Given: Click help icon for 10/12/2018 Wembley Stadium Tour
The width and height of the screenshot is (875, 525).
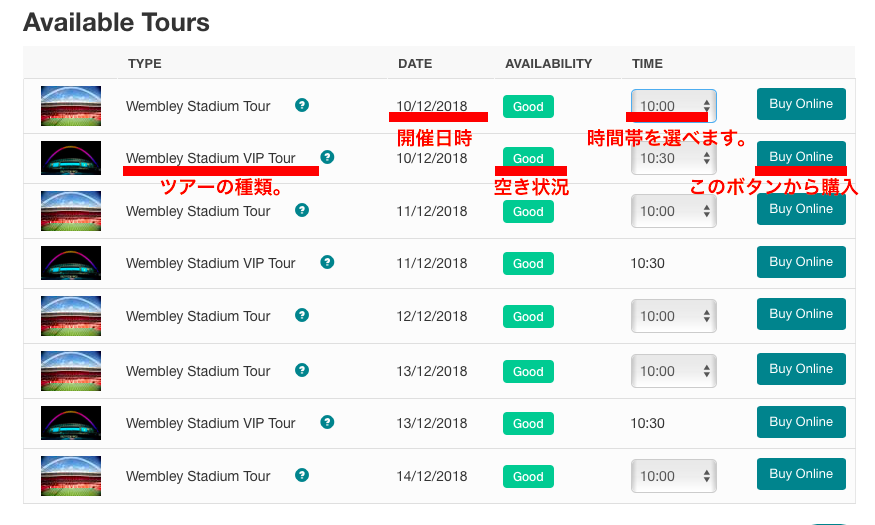Looking at the screenshot, I should point(302,105).
